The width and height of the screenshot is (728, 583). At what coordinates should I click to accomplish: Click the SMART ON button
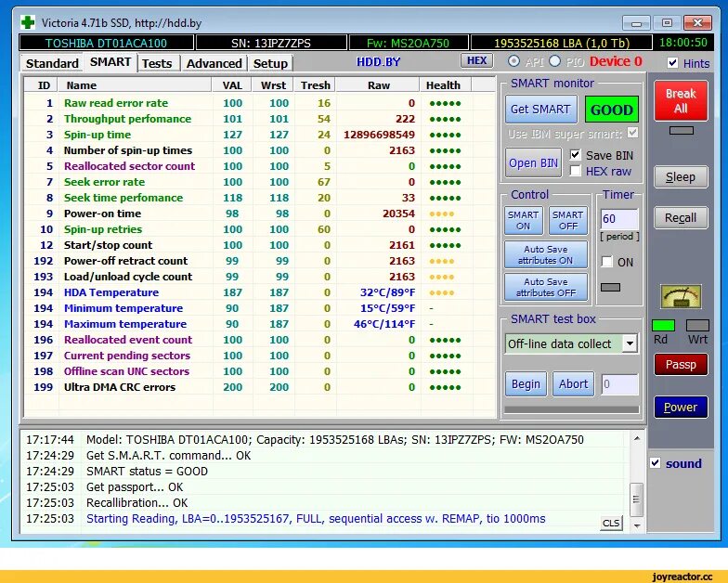[524, 221]
